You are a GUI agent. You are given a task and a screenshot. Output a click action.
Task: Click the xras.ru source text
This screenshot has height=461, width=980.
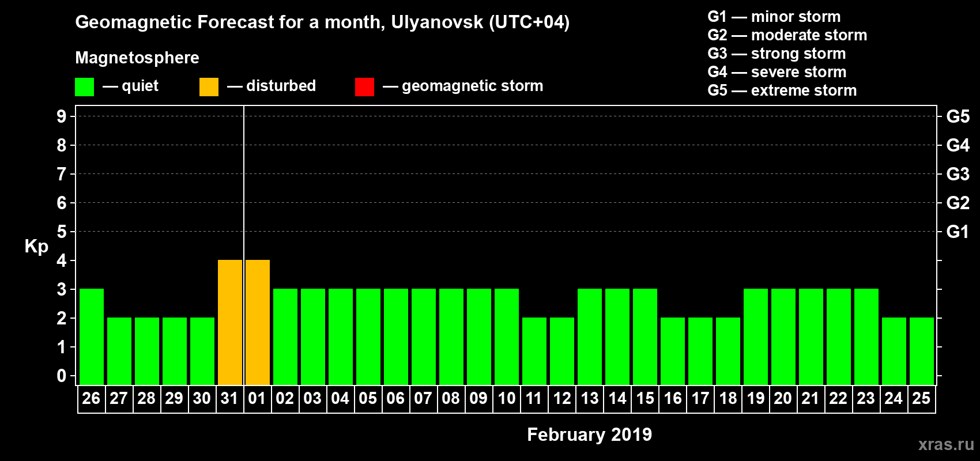tap(946, 444)
